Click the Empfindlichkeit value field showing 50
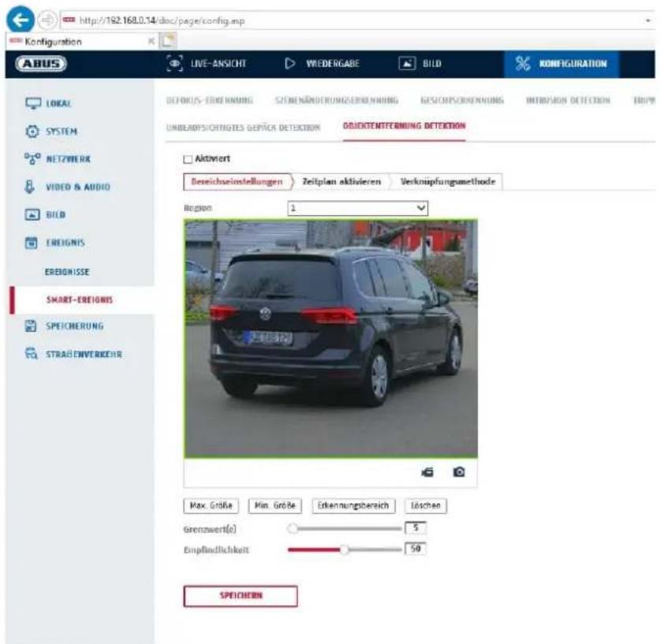Image resolution: width=660 pixels, height=644 pixels. [x=415, y=549]
